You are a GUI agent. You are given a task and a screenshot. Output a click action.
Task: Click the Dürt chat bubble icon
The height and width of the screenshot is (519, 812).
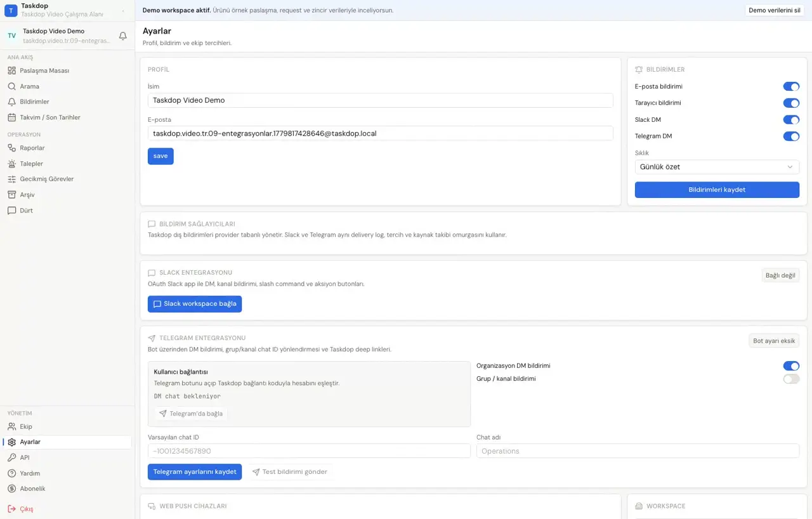tap(11, 211)
